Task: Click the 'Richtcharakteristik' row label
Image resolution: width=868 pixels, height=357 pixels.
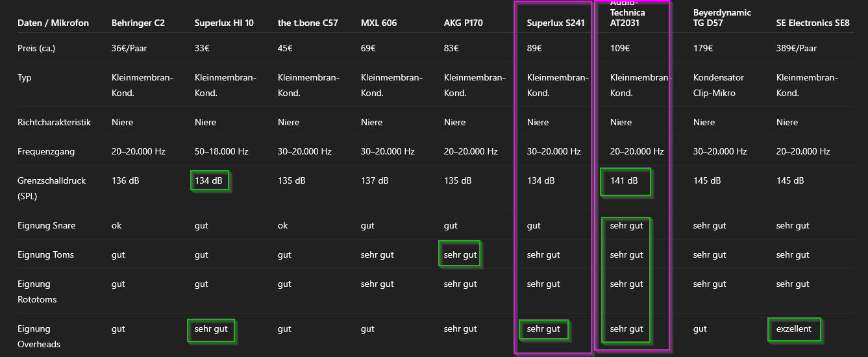Action: (54, 122)
